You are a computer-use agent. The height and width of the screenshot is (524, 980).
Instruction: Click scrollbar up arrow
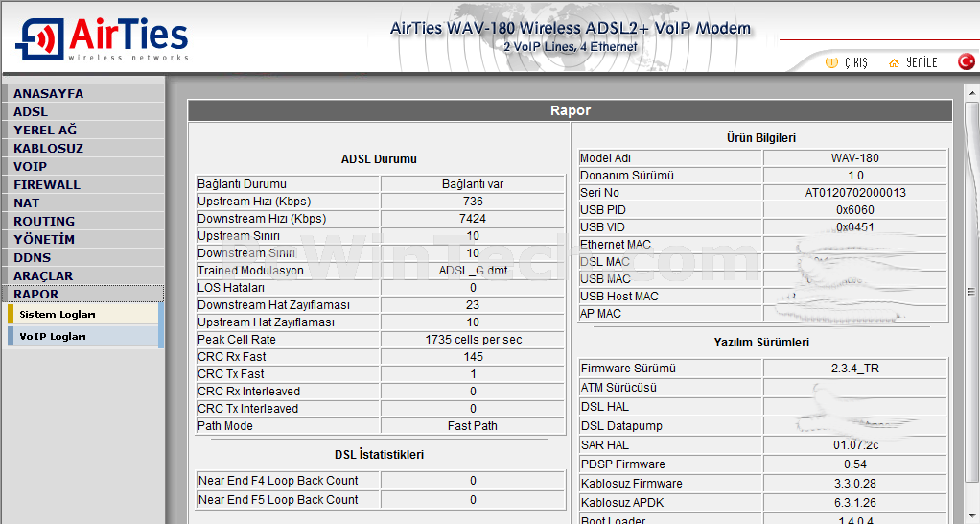971,93
